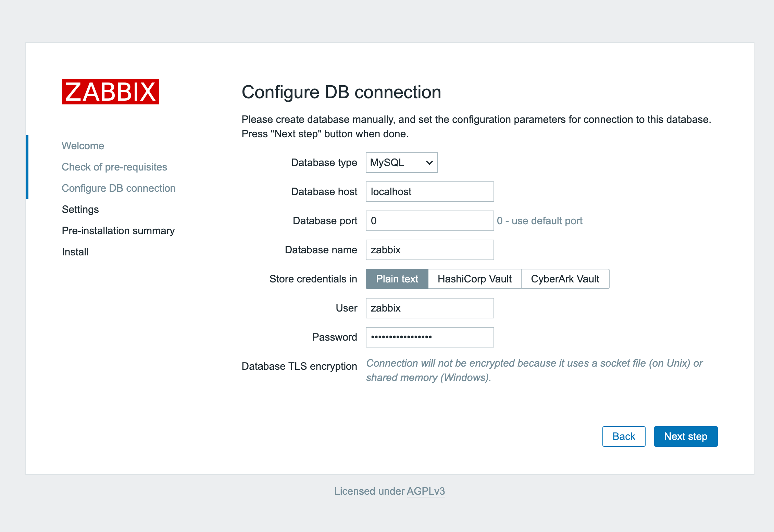Open the Database type dropdown
The image size is (774, 532).
coord(401,163)
